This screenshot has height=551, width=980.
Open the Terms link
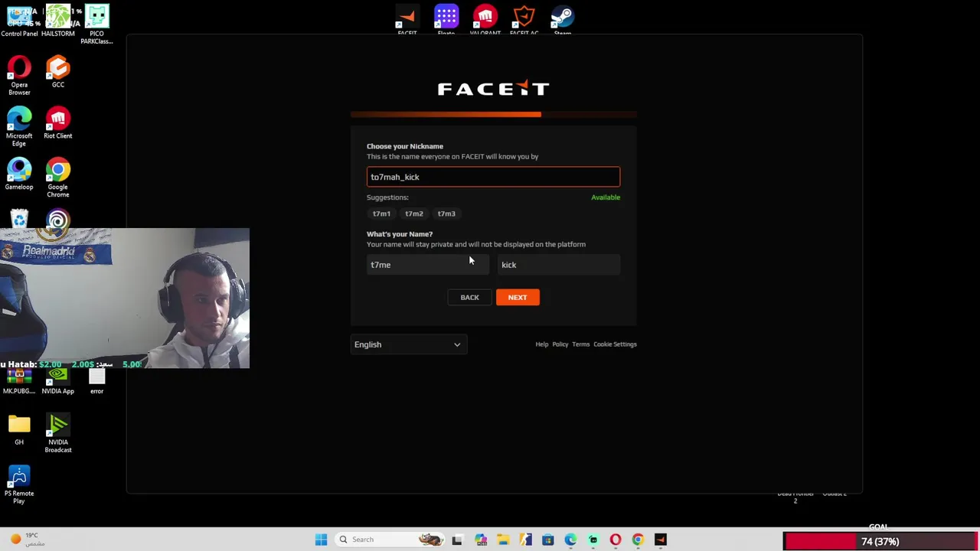tap(580, 344)
